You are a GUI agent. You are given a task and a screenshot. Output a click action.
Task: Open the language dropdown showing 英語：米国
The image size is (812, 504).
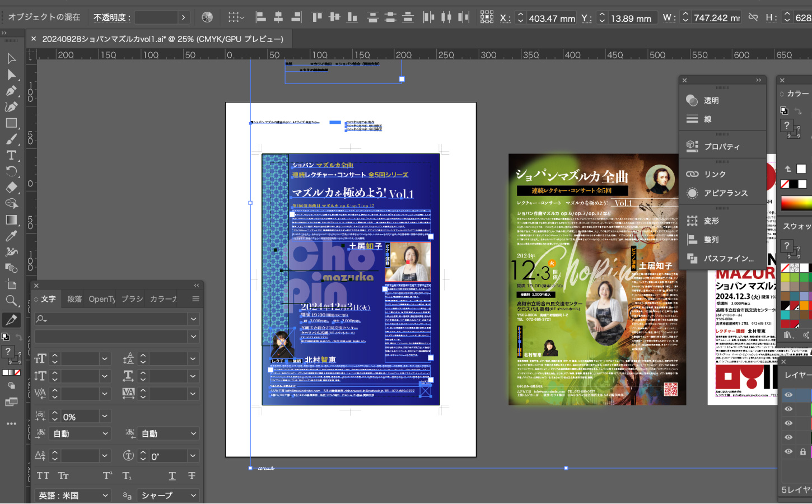point(73,496)
